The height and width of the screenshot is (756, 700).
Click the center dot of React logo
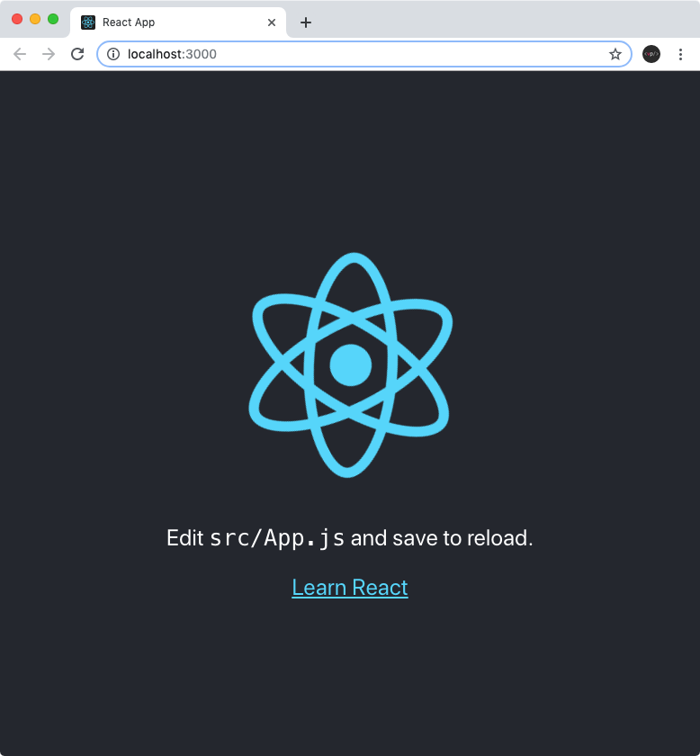351,365
